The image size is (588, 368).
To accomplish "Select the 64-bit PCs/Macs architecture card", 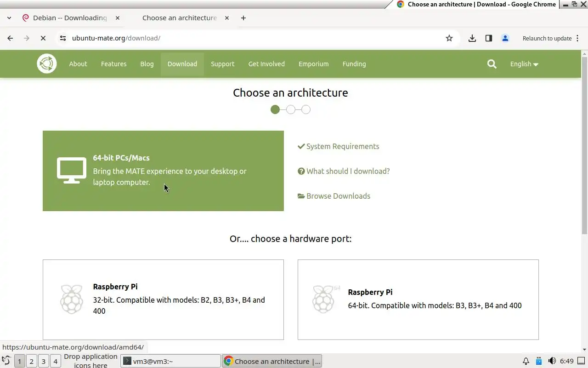I will pos(163,171).
